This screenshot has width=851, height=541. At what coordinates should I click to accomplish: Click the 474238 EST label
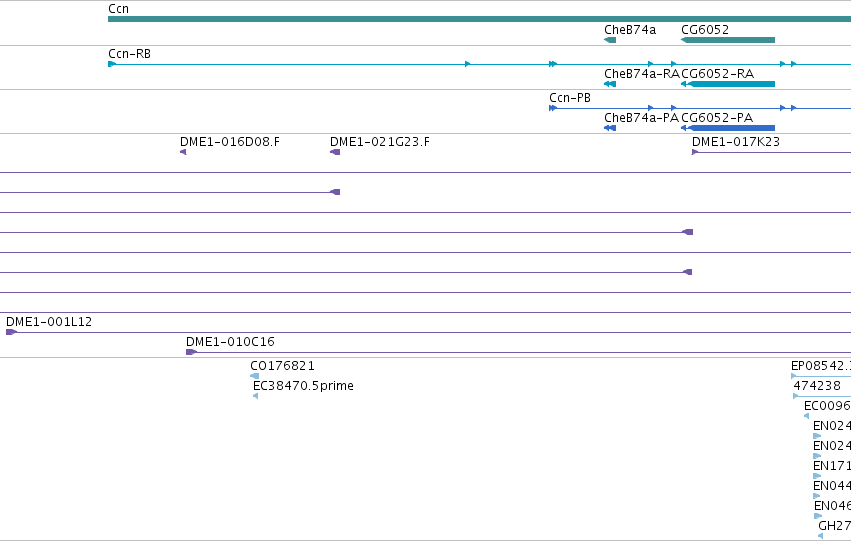point(817,386)
